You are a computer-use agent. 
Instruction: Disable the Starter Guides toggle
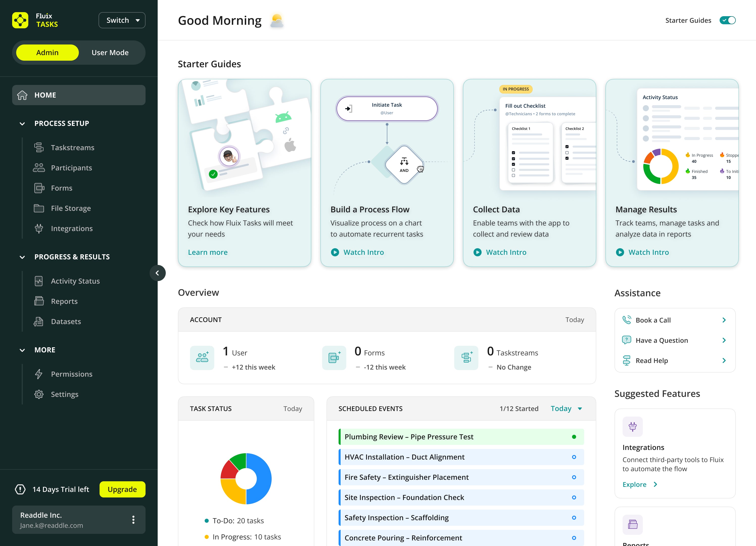[728, 20]
